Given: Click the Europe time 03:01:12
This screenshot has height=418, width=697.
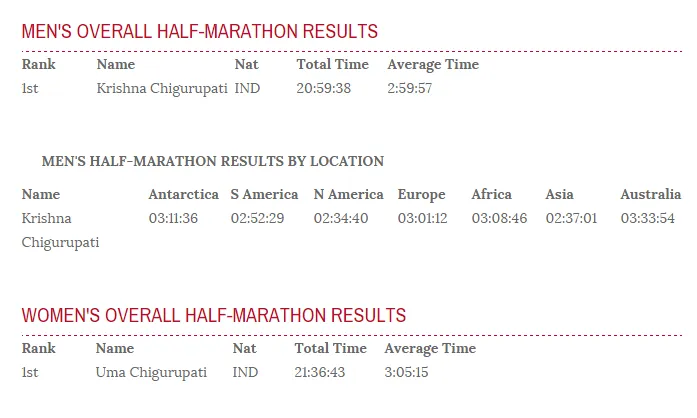Looking at the screenshot, I should coord(422,218).
